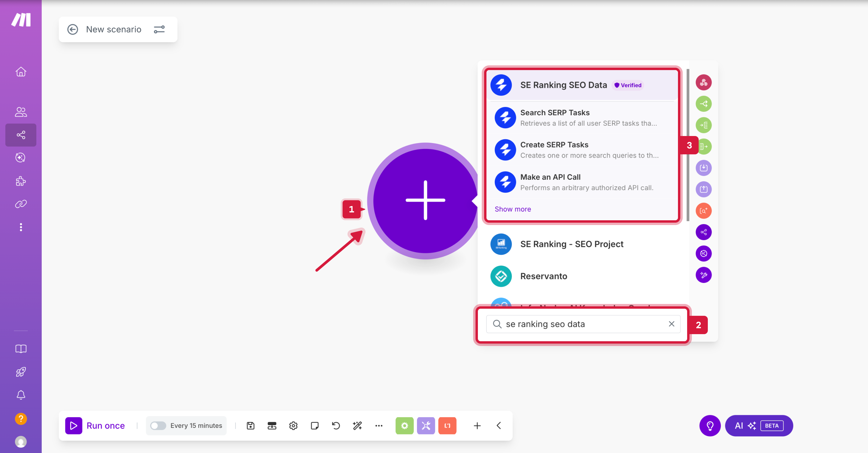This screenshot has height=453, width=868.
Task: Open Connections link icon in sidebar
Action: (x=21, y=204)
